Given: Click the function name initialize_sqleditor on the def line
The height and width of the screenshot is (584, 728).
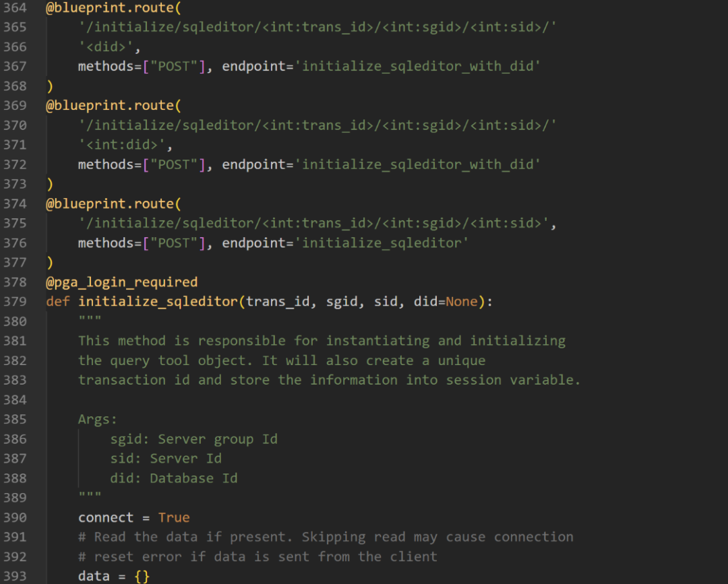Looking at the screenshot, I should [158, 302].
